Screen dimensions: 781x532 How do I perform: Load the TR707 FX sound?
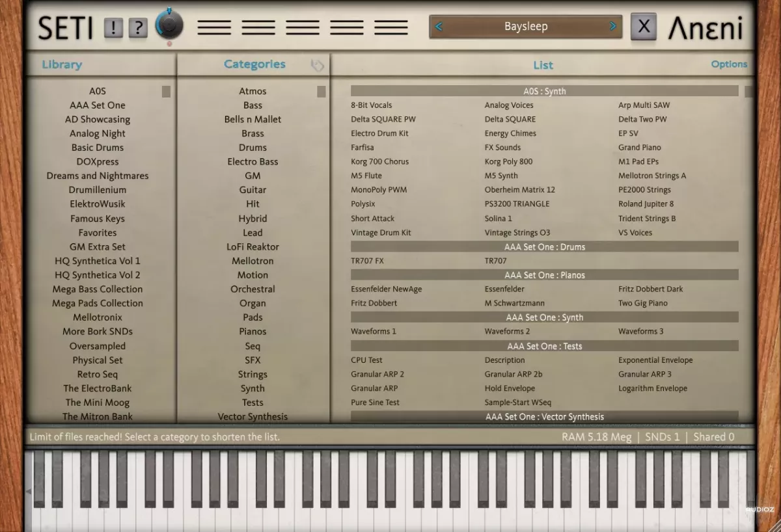coord(368,261)
